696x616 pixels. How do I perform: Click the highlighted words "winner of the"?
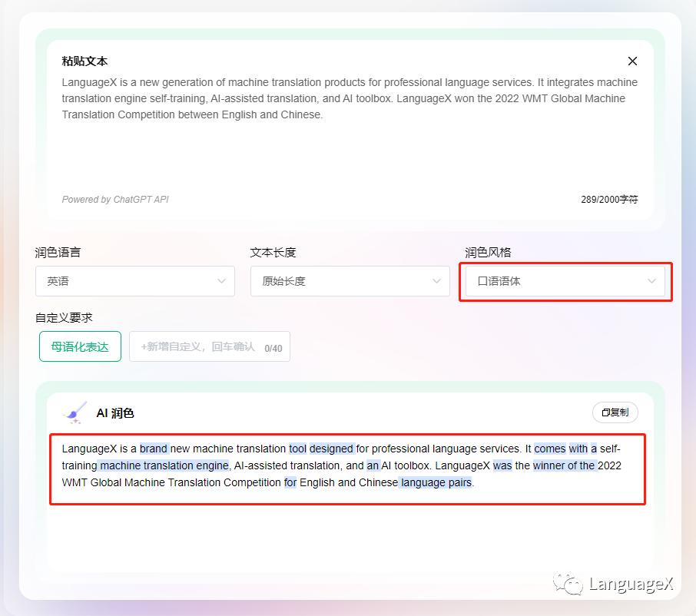(564, 465)
